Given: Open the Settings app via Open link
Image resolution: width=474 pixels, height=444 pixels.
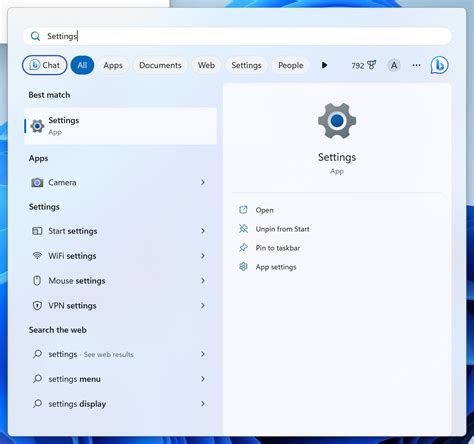Looking at the screenshot, I should click(x=264, y=210).
